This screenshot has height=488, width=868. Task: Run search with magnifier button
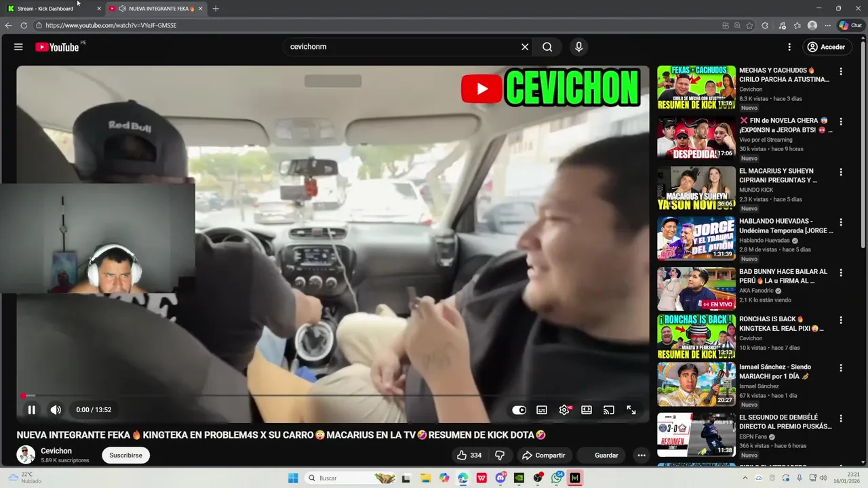pyautogui.click(x=547, y=47)
